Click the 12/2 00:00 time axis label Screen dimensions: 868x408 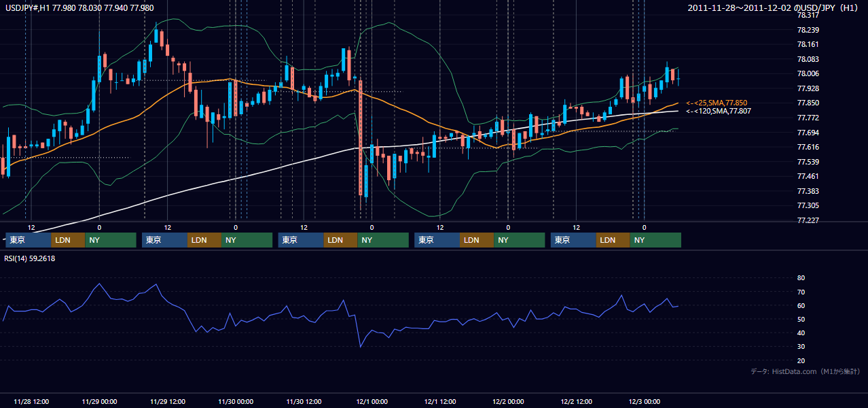point(508,401)
